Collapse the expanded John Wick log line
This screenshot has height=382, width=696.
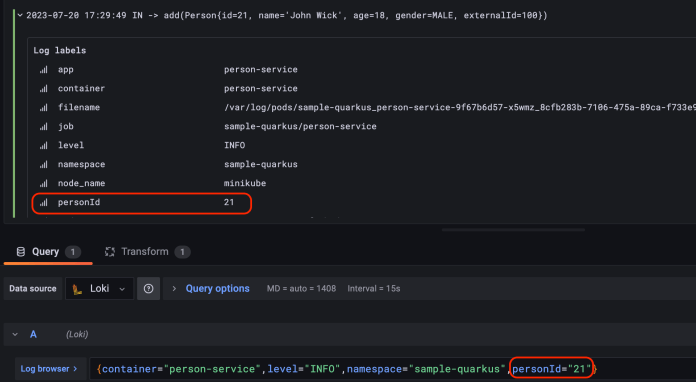click(x=20, y=15)
